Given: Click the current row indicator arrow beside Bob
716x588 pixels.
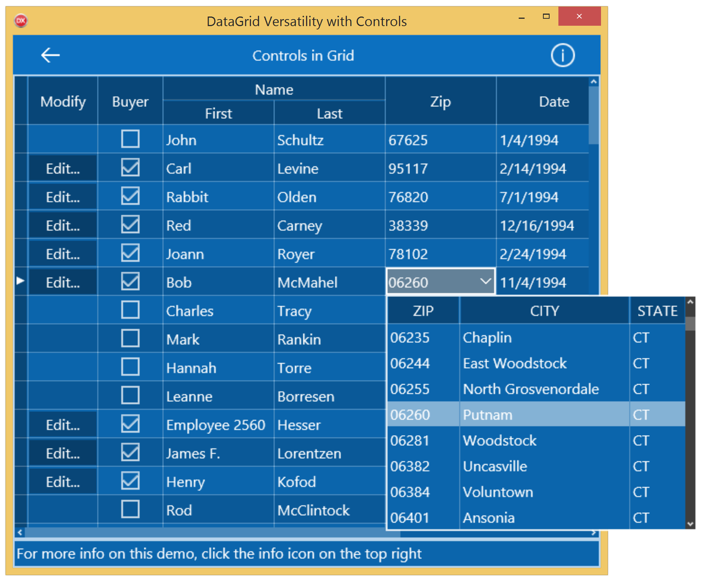Looking at the screenshot, I should [x=20, y=281].
